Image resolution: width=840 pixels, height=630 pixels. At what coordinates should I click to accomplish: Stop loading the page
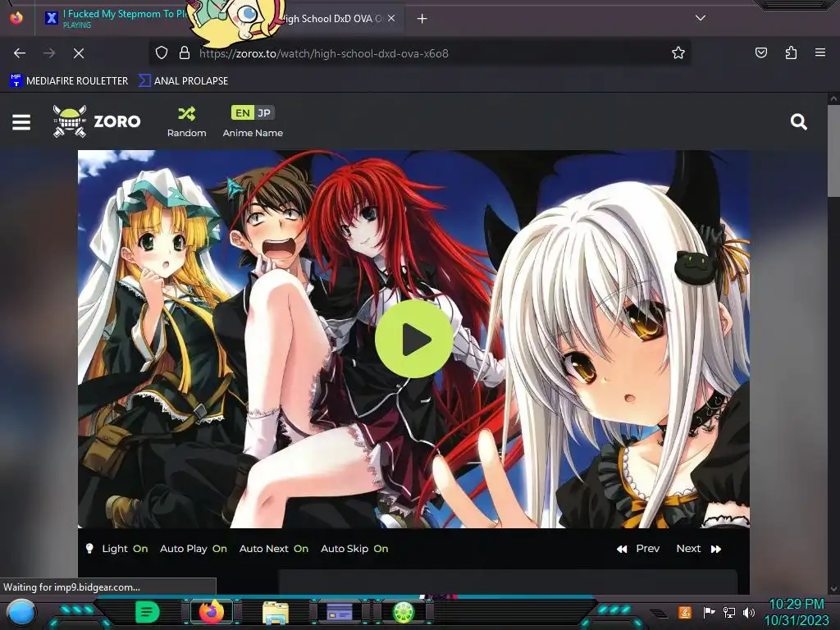79,53
